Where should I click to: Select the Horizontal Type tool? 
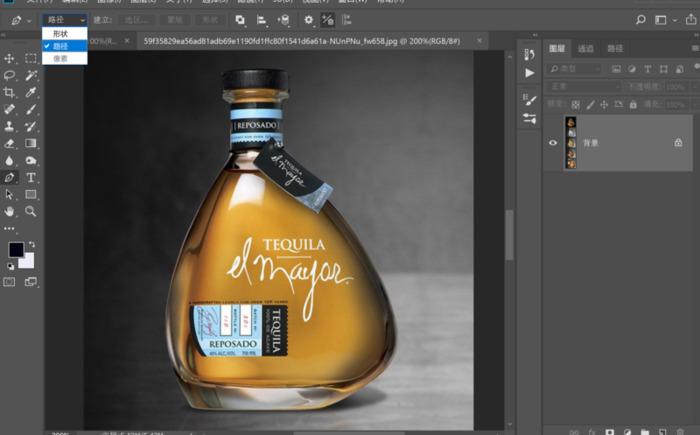tap(31, 177)
